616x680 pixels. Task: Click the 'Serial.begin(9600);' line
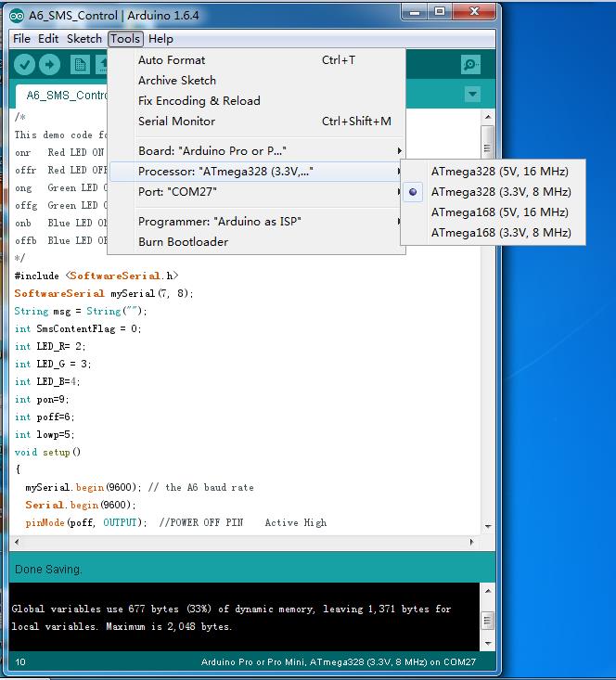[x=81, y=506]
